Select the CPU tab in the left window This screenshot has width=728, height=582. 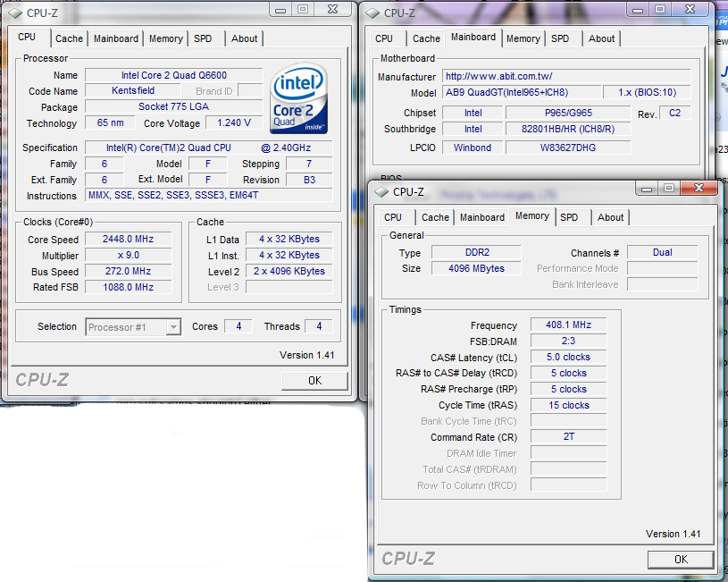(x=27, y=37)
